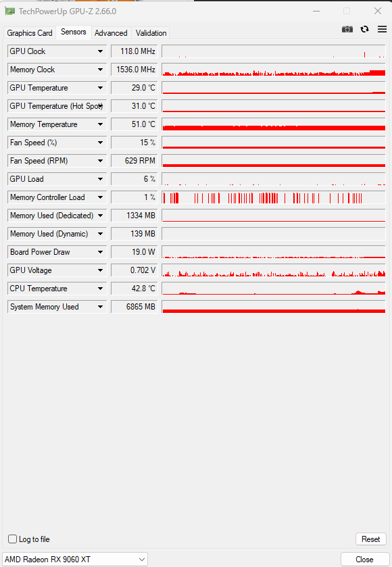Open the Advanced tab
Screen dimensions: 392x567
[111, 33]
